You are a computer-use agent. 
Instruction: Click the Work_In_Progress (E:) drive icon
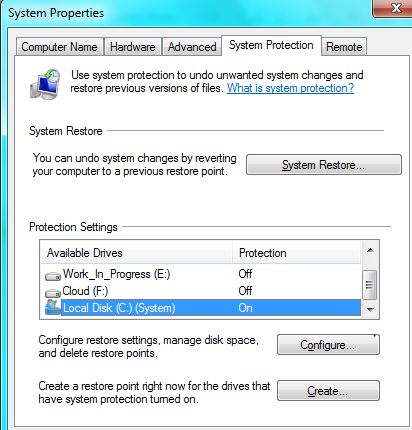[x=53, y=276]
